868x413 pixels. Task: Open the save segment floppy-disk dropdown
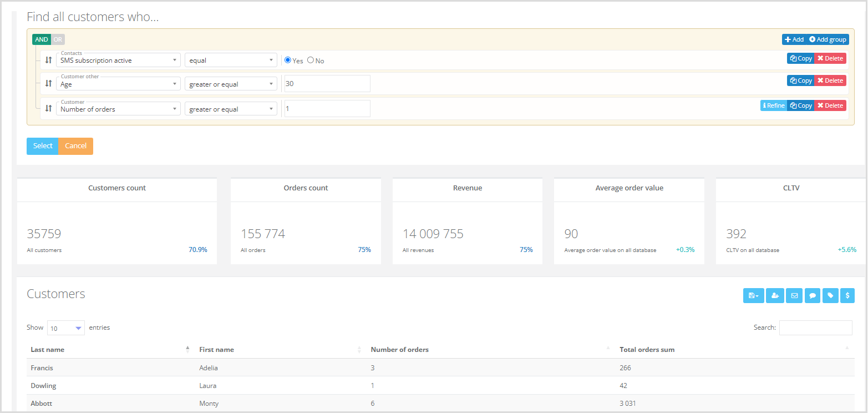point(753,296)
